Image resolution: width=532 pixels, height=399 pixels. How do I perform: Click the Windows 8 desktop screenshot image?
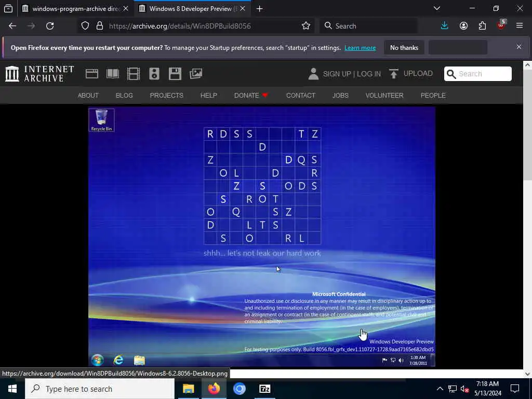click(x=262, y=237)
